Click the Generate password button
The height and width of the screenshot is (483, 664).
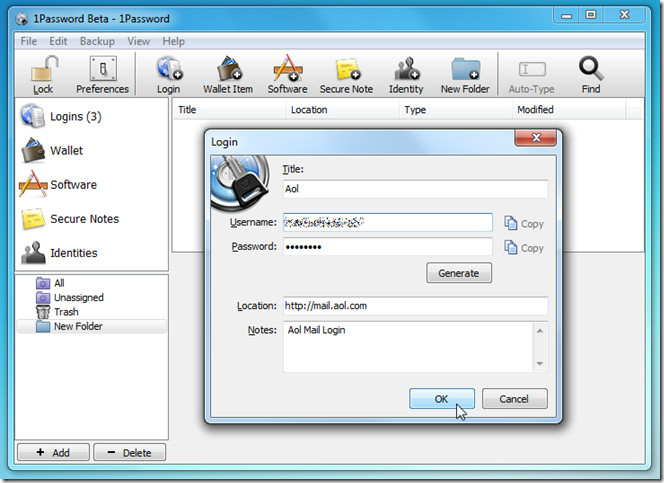pyautogui.click(x=459, y=273)
